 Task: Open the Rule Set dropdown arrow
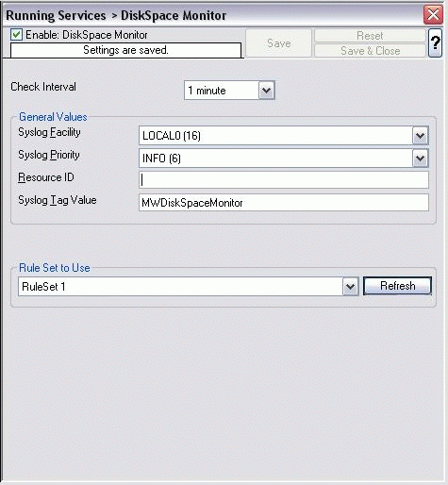click(350, 287)
